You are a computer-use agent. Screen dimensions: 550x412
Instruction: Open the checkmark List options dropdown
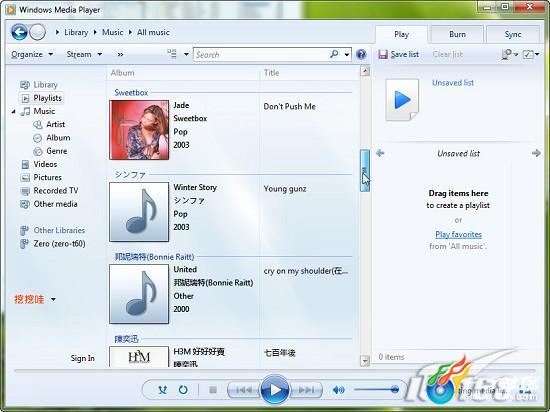(531, 54)
